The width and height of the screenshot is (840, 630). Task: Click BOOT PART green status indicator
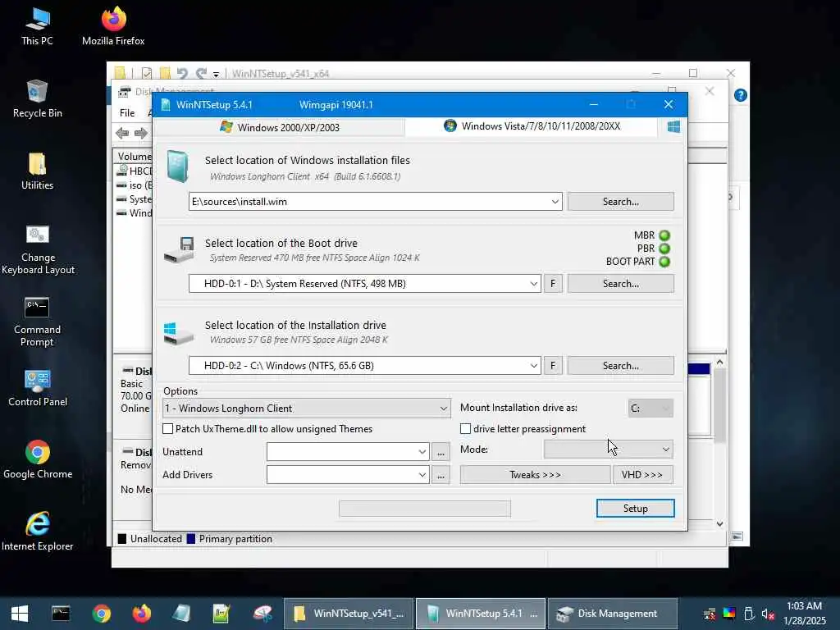(664, 262)
